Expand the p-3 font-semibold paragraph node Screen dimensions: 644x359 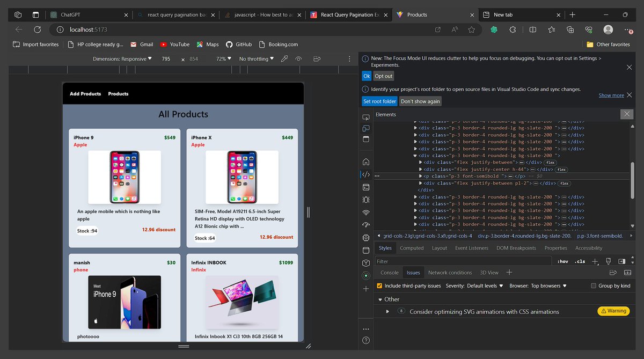tap(421, 176)
